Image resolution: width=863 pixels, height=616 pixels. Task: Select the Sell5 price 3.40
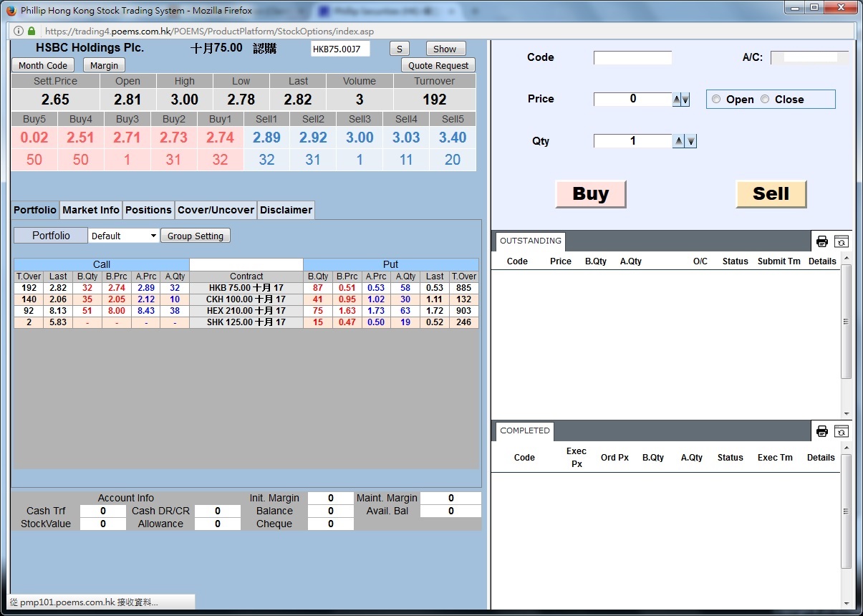tap(453, 138)
